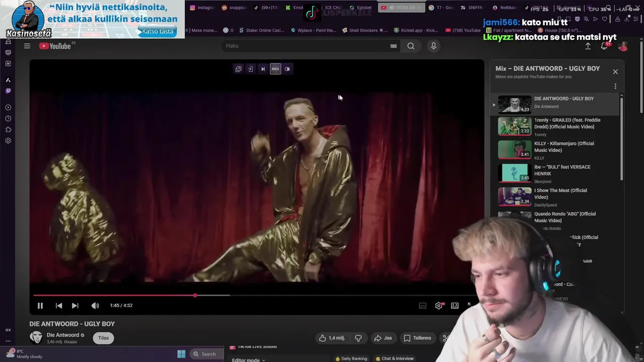Image resolution: width=644 pixels, height=362 pixels.
Task: Open Opera sidebar extensions cube icon
Action: pyautogui.click(x=8, y=130)
